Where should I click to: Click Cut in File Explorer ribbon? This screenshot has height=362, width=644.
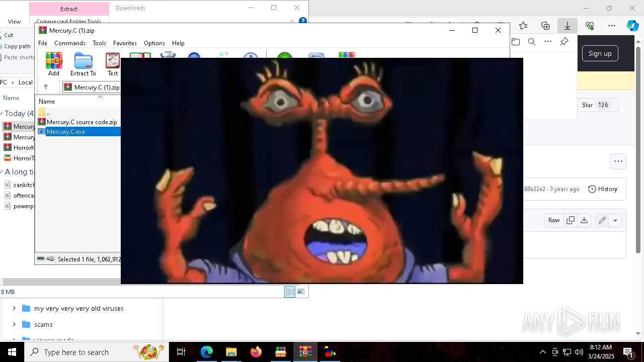click(x=9, y=35)
